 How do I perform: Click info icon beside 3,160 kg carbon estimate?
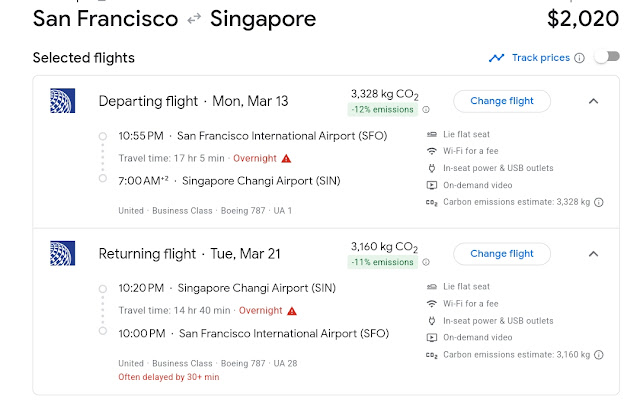tap(599, 354)
